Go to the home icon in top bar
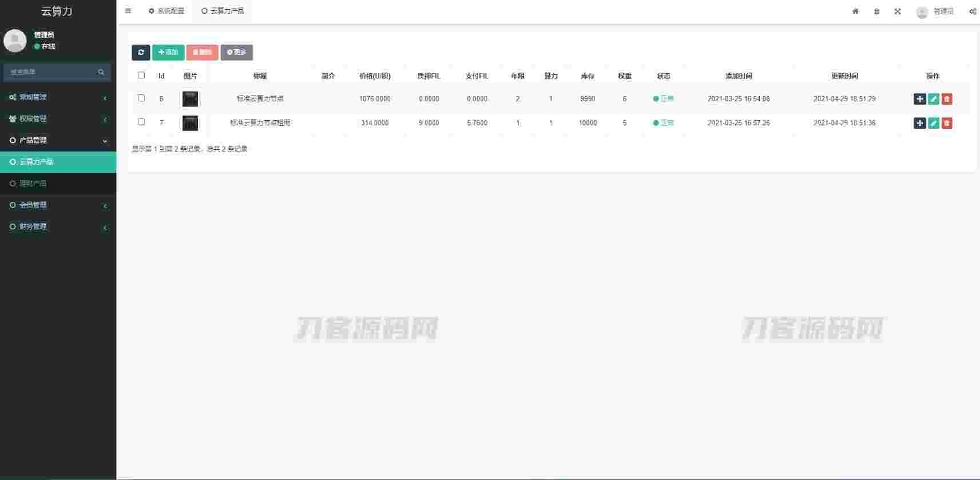Viewport: 980px width, 480px height. tap(855, 11)
